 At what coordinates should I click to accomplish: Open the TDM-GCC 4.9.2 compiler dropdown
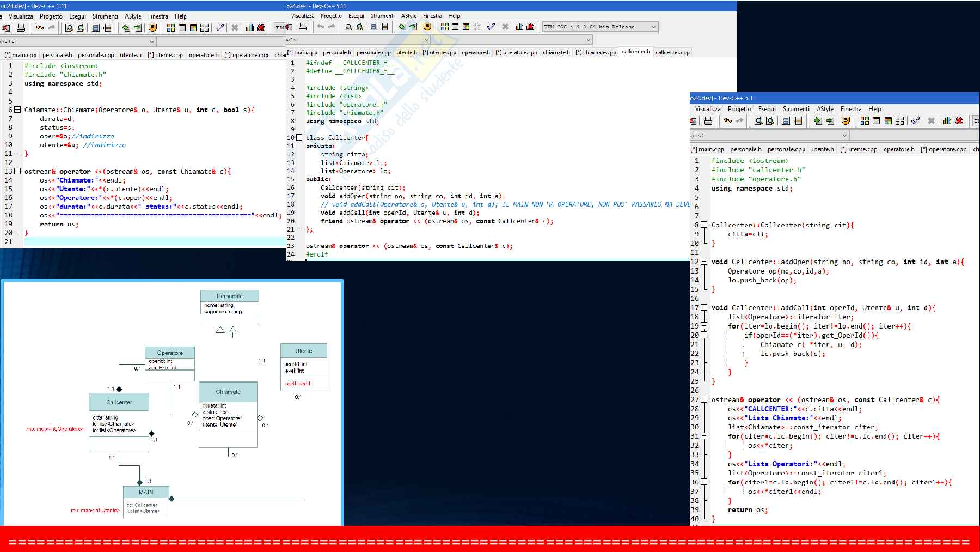coord(653,27)
